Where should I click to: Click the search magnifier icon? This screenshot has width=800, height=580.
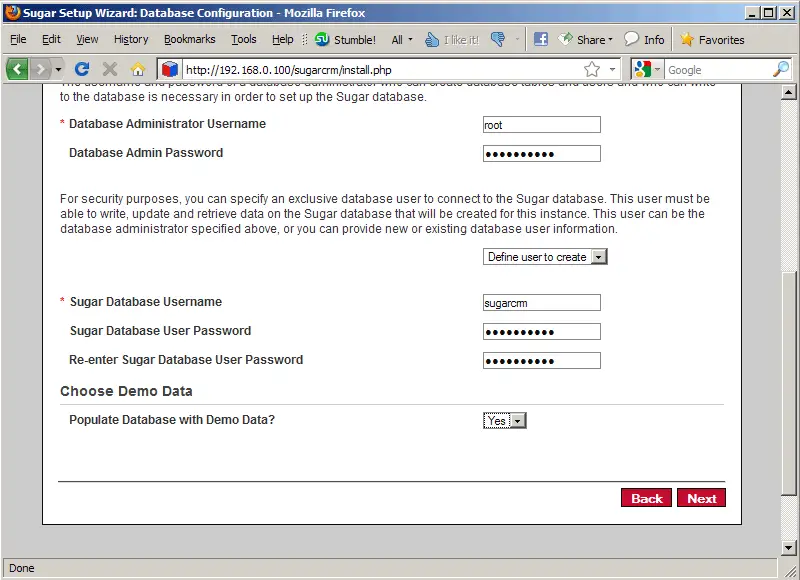coord(781,69)
